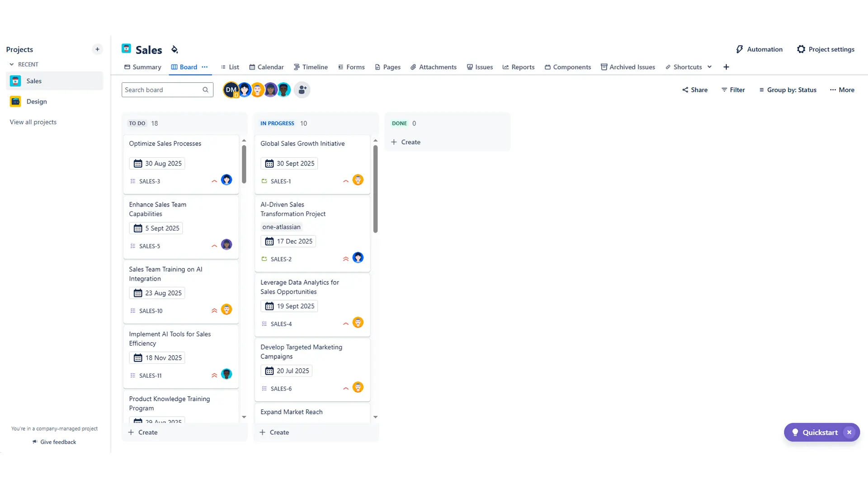Click assignee avatar on SALES-5 card
Viewport: 868px width, 488px height.
[x=226, y=244]
